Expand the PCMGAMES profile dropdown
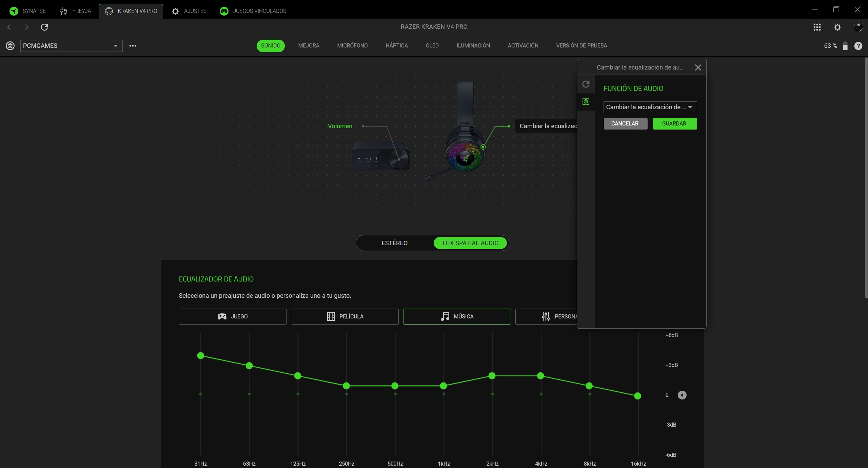Viewport: 868px width, 468px height. (x=72, y=46)
